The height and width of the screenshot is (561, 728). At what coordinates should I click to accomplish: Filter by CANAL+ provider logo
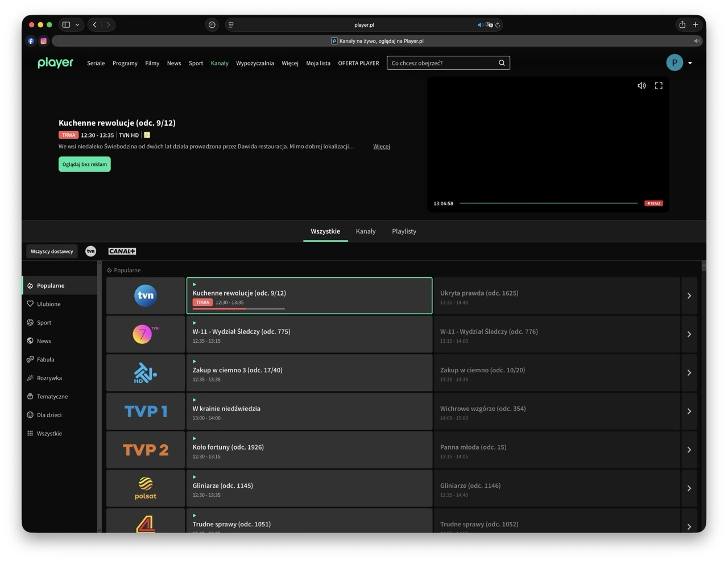pyautogui.click(x=122, y=251)
